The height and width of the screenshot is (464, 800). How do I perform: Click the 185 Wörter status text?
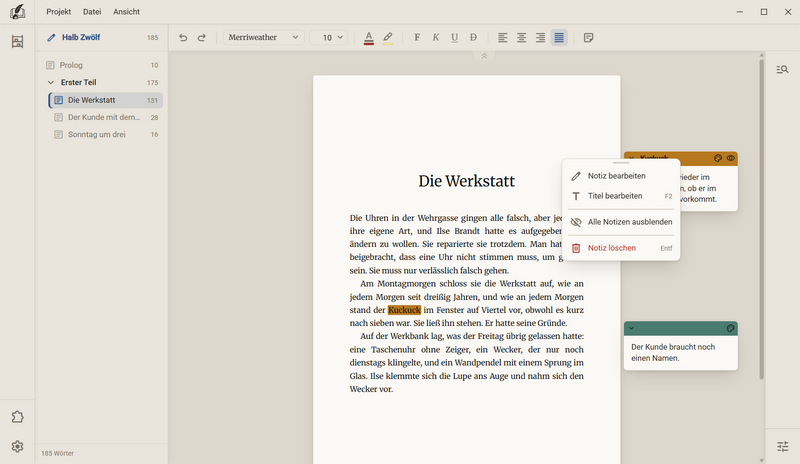57,453
